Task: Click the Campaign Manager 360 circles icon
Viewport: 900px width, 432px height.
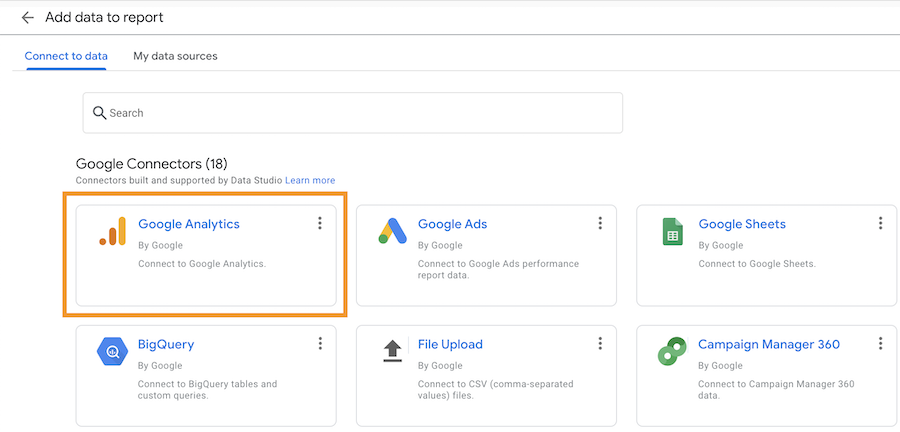Action: click(672, 351)
